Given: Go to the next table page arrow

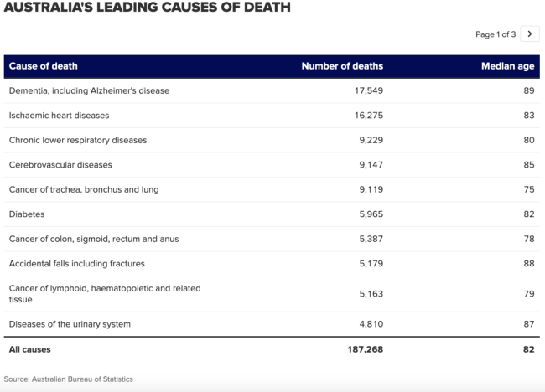Looking at the screenshot, I should (529, 34).
